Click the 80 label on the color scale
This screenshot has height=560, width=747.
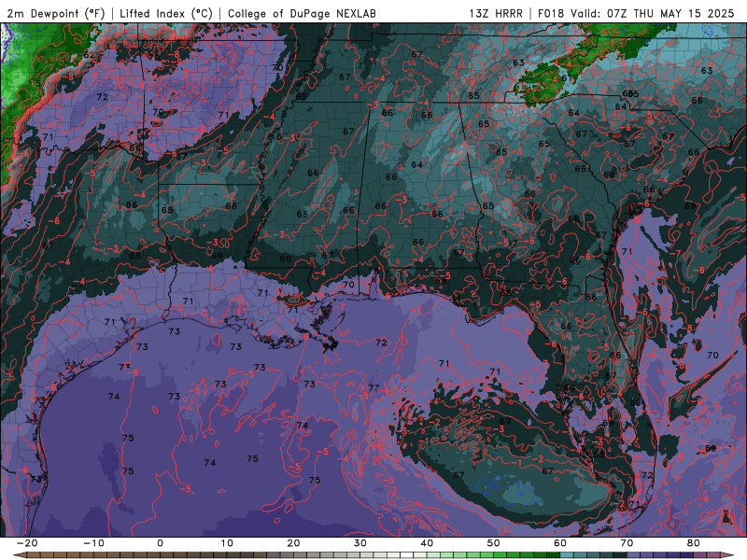(x=694, y=543)
